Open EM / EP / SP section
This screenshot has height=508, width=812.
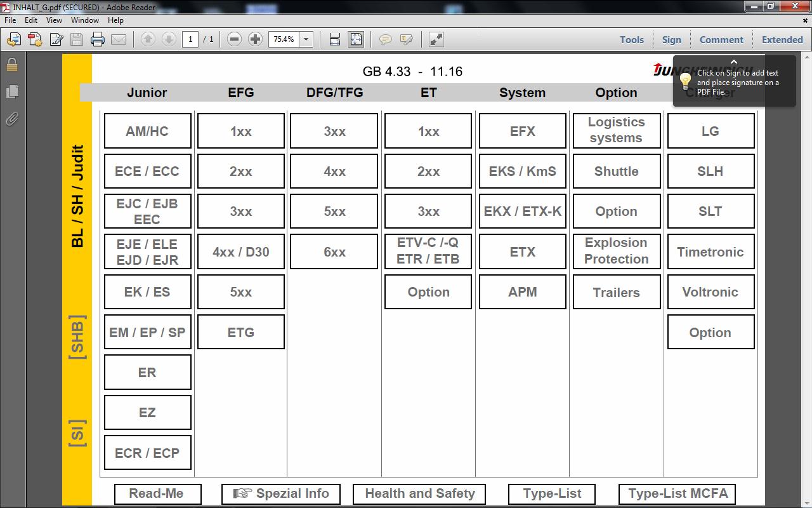(x=147, y=332)
